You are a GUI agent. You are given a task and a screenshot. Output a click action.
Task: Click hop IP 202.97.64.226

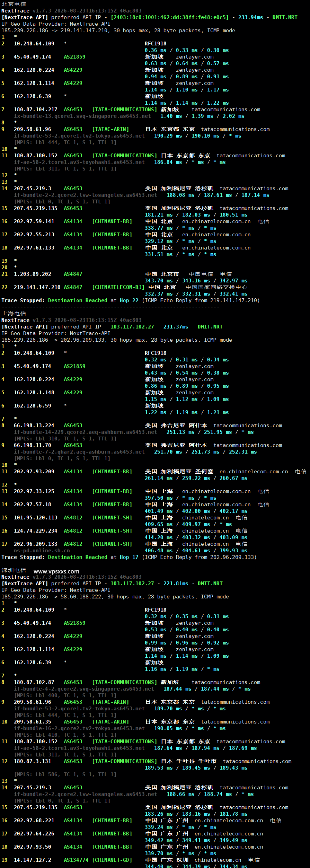click(x=34, y=834)
